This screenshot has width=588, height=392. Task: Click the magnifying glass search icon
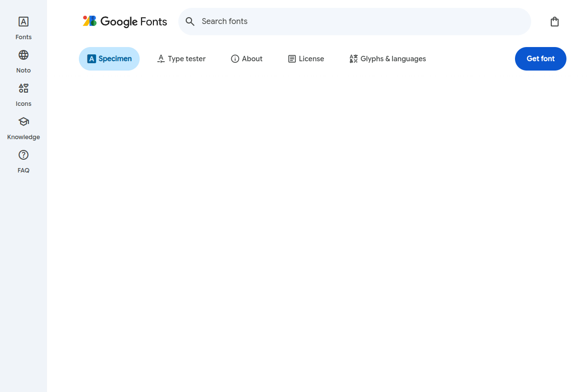click(190, 22)
